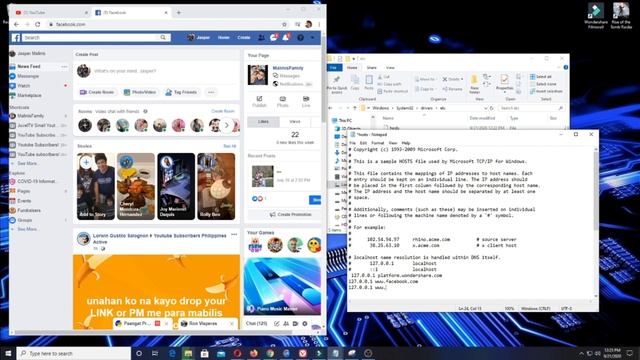Open the more options ellipsis in composer
640x360 pixels.
(x=211, y=92)
